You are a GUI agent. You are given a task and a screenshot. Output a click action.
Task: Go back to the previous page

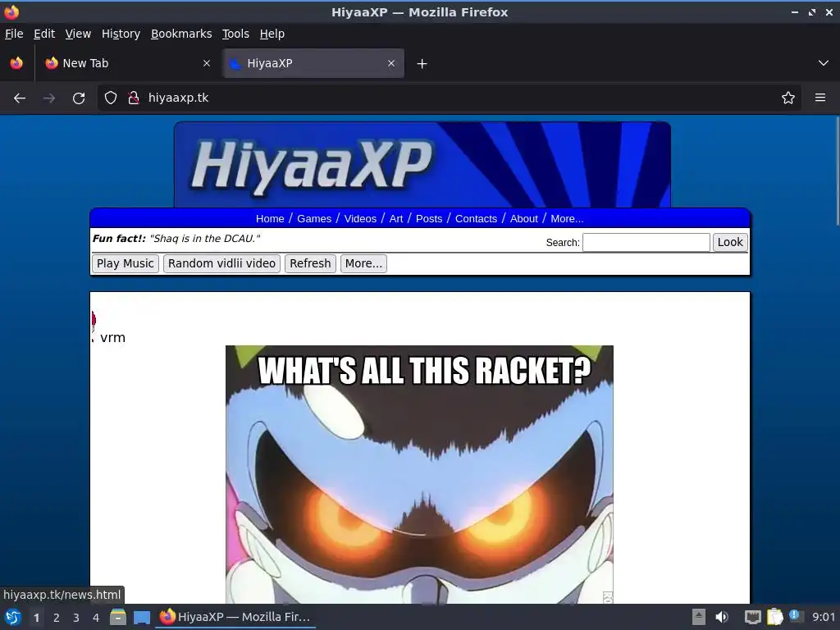20,98
